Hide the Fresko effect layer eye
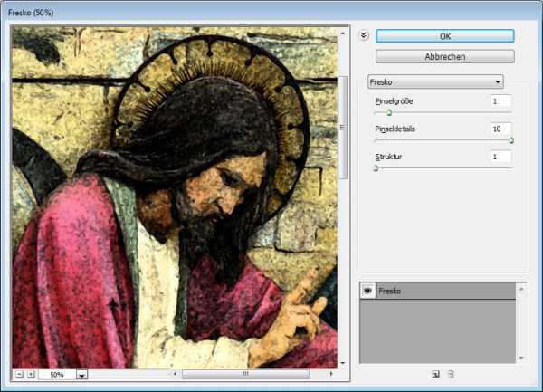Screen dimensions: 543x392 coord(367,291)
